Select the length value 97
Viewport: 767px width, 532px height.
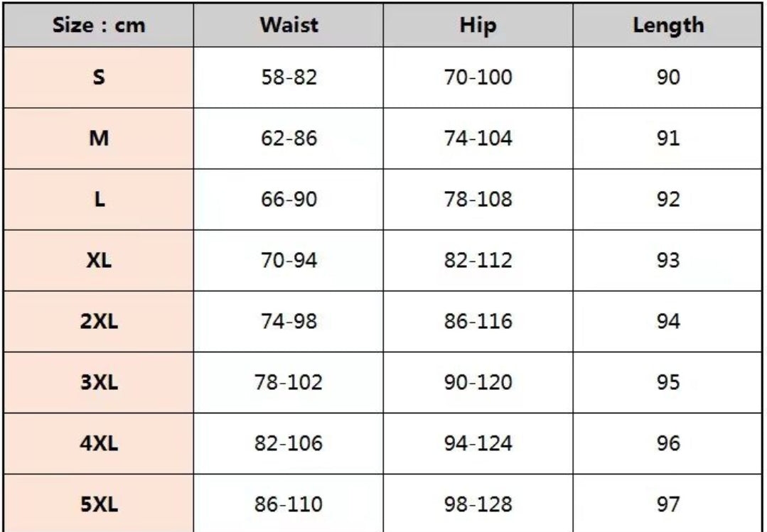pyautogui.click(x=668, y=505)
